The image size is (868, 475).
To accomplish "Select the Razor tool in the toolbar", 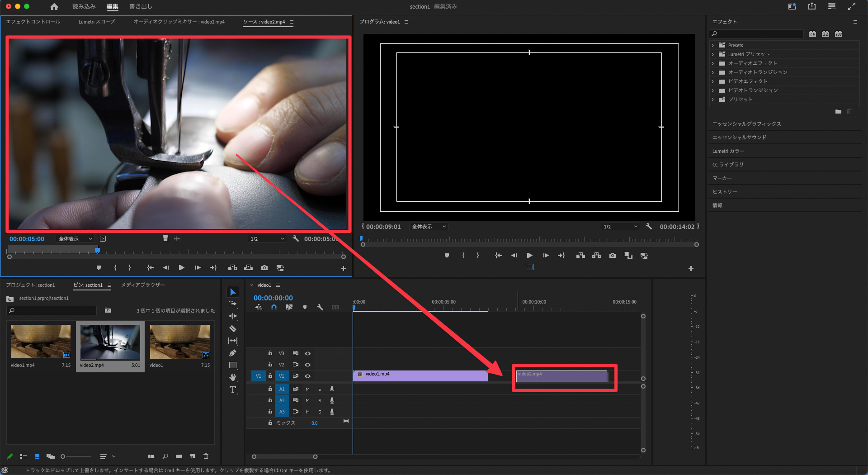I will click(233, 329).
